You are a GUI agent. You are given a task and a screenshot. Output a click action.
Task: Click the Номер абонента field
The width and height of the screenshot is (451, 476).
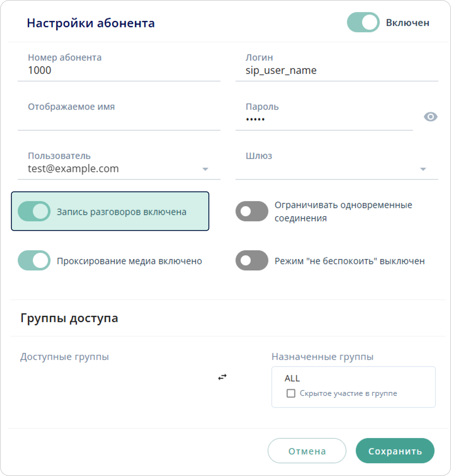(x=119, y=71)
